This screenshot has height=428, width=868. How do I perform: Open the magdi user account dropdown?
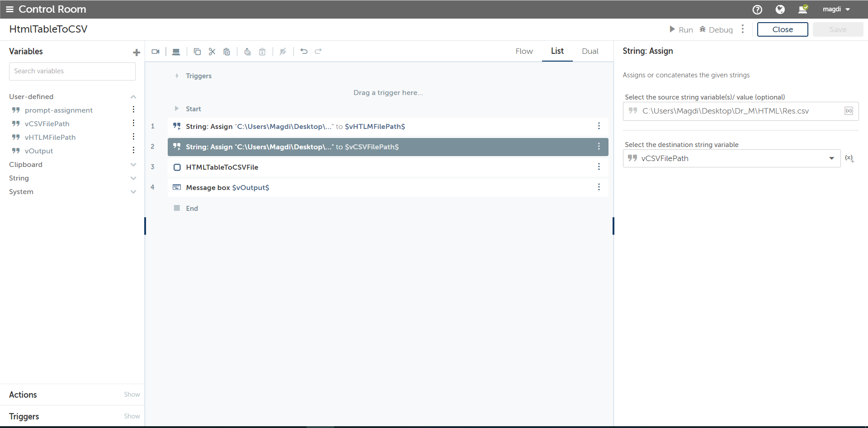[x=836, y=9]
